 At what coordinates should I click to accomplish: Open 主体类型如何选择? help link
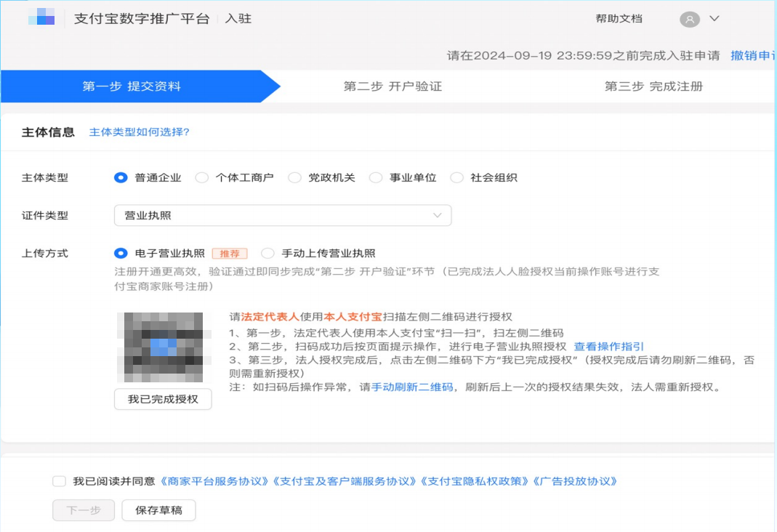[140, 132]
